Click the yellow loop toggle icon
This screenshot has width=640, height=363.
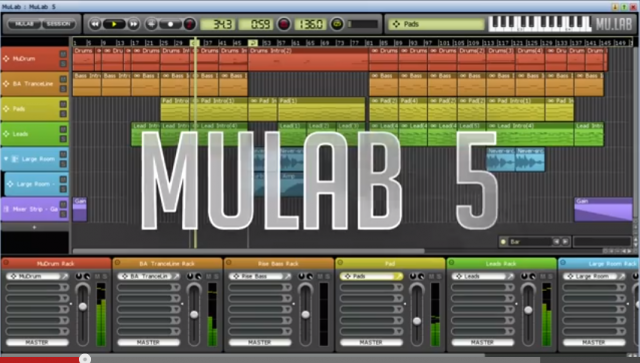point(337,24)
